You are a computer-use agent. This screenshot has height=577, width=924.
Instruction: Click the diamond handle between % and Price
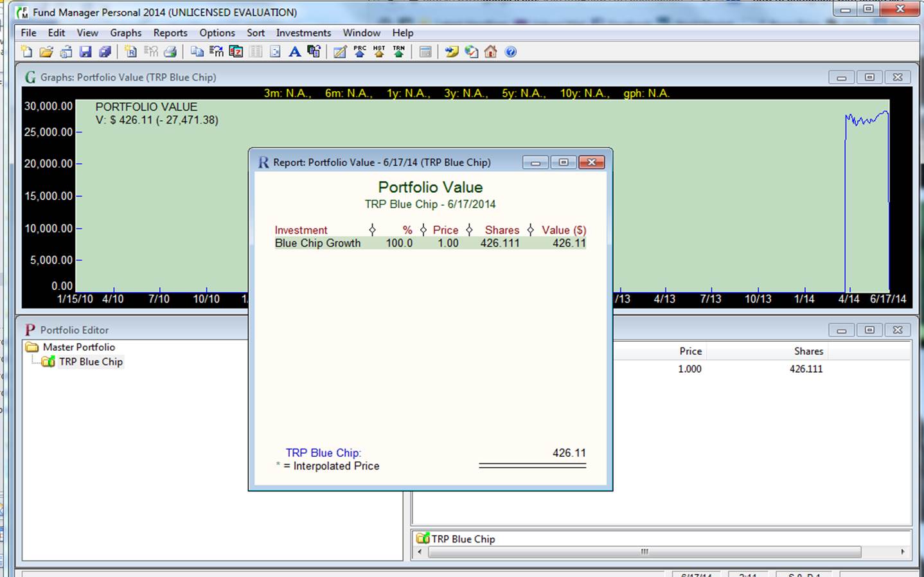coord(423,230)
